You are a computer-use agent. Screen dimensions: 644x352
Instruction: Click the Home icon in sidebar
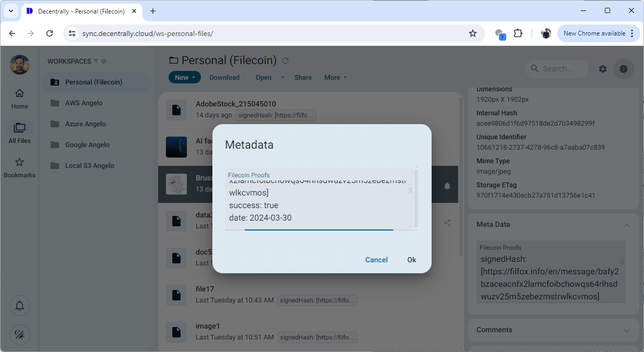19,94
